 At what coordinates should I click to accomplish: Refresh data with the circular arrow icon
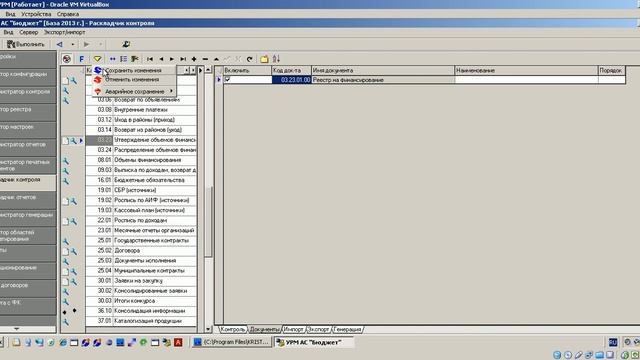click(x=249, y=59)
